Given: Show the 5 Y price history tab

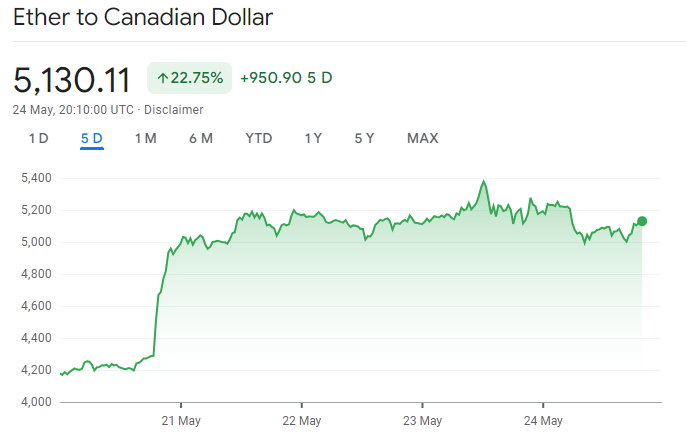Looking at the screenshot, I should pyautogui.click(x=364, y=138).
